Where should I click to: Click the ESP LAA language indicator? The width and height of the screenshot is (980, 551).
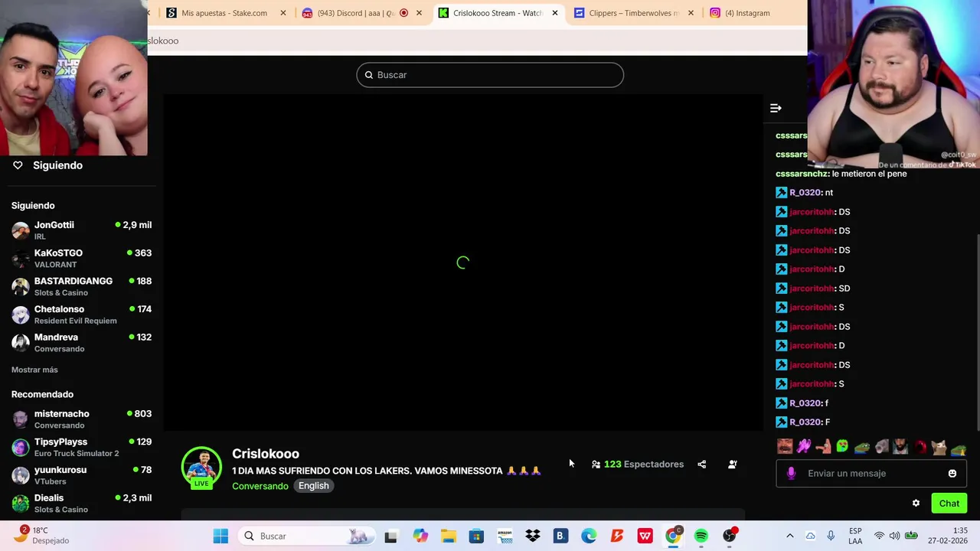pos(855,536)
